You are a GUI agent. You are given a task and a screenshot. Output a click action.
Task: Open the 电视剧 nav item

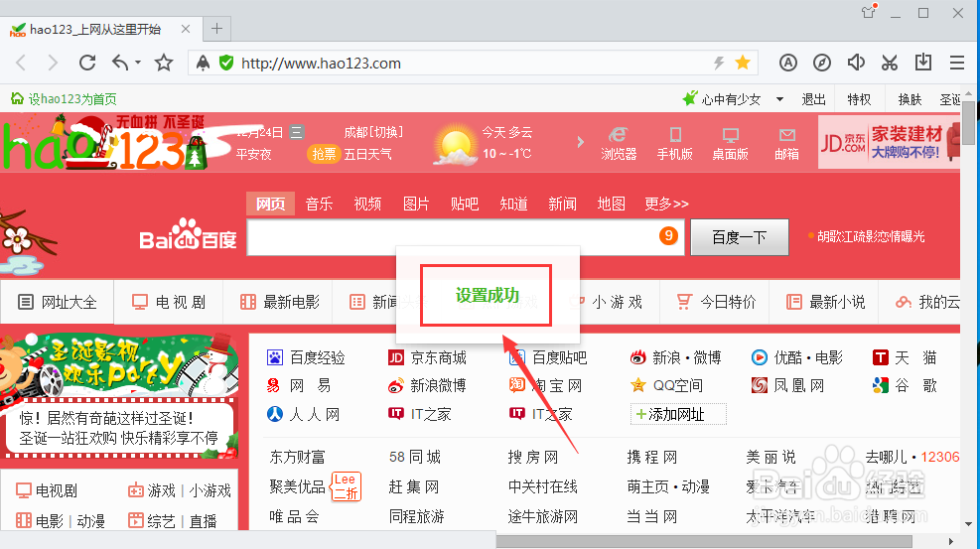169,302
